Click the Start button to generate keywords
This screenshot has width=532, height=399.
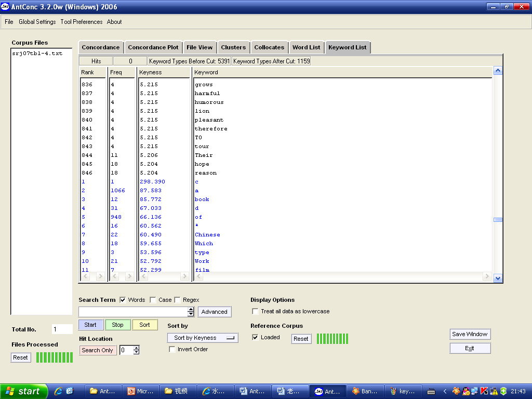coord(90,325)
